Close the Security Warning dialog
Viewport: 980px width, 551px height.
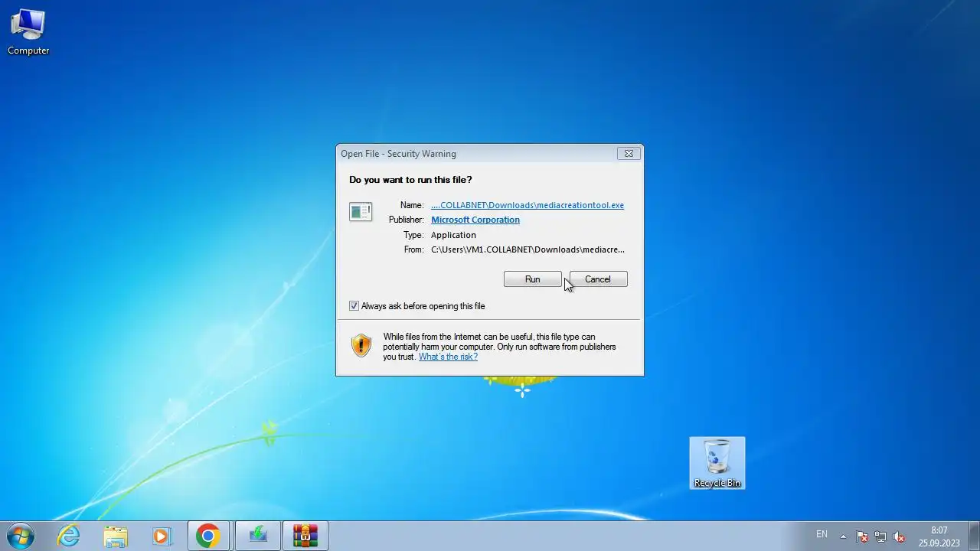click(x=629, y=154)
